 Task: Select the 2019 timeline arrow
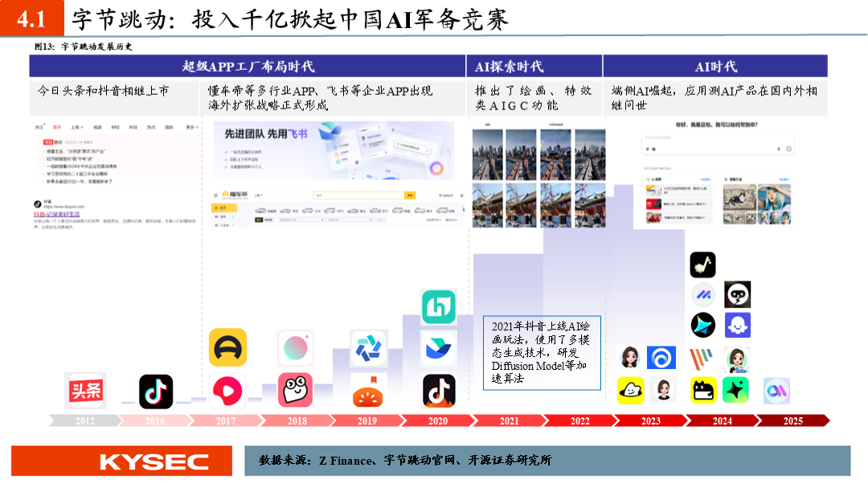[x=367, y=421]
